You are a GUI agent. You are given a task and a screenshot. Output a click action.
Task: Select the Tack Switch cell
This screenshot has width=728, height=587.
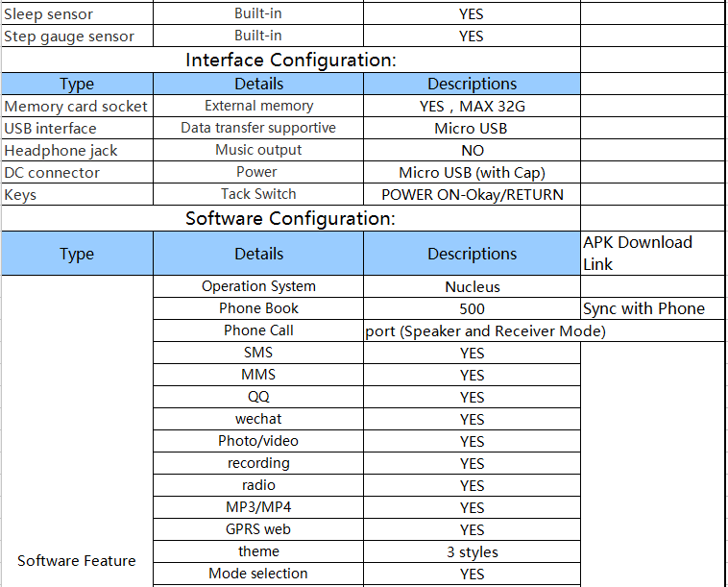click(258, 194)
